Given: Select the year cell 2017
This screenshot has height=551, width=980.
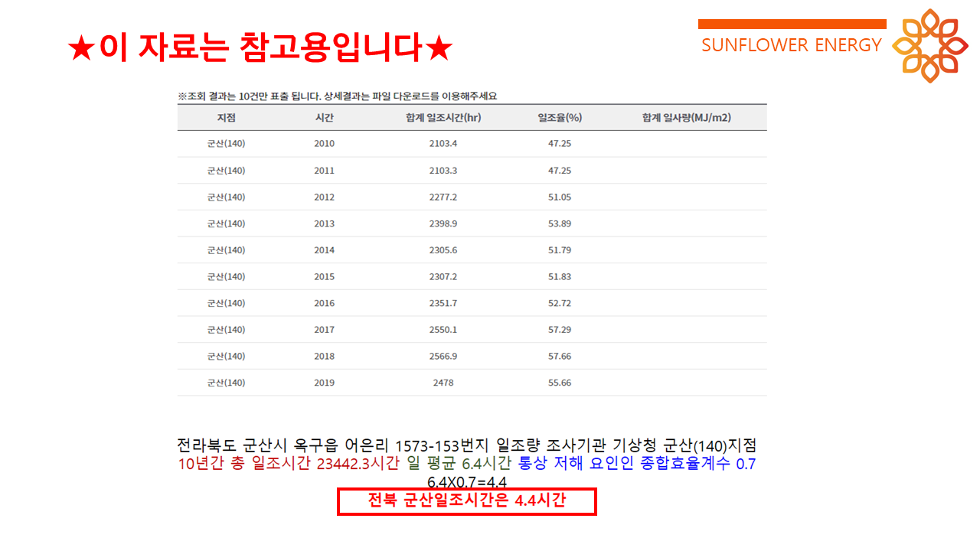Looking at the screenshot, I should point(325,330).
